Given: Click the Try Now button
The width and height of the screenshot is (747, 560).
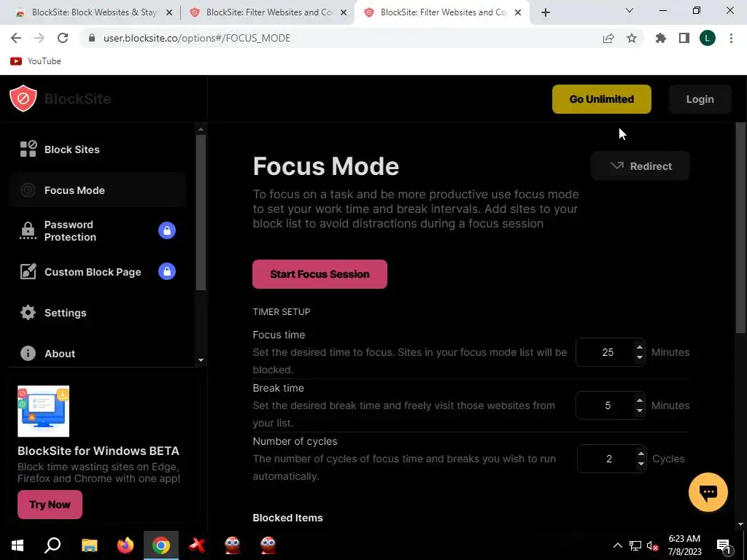Looking at the screenshot, I should coord(50,505).
